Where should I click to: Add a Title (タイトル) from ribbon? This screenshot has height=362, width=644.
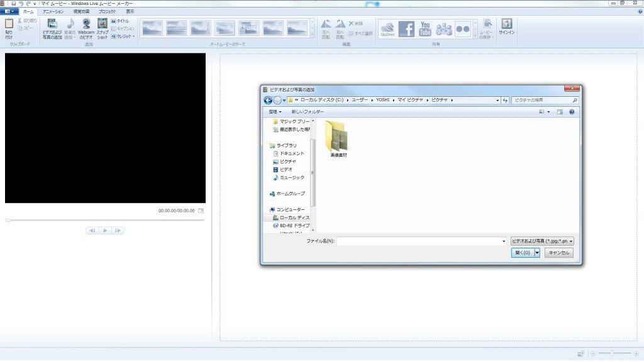click(120, 21)
